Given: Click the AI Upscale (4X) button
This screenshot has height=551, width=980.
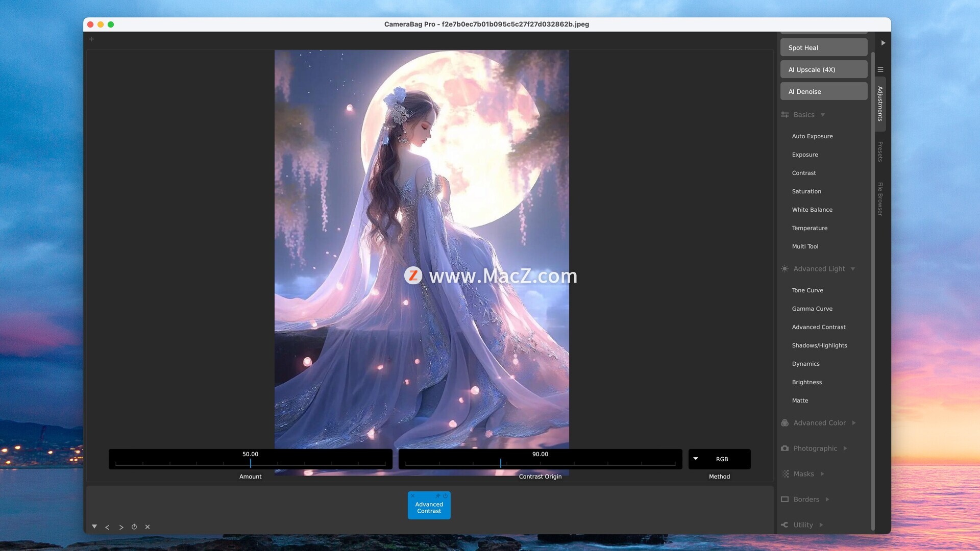Looking at the screenshot, I should 824,69.
